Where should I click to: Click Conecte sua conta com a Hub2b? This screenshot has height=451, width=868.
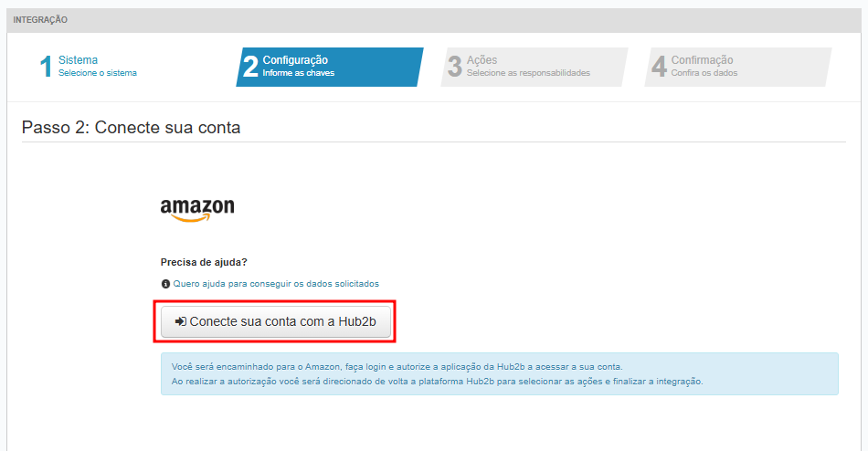coord(276,321)
